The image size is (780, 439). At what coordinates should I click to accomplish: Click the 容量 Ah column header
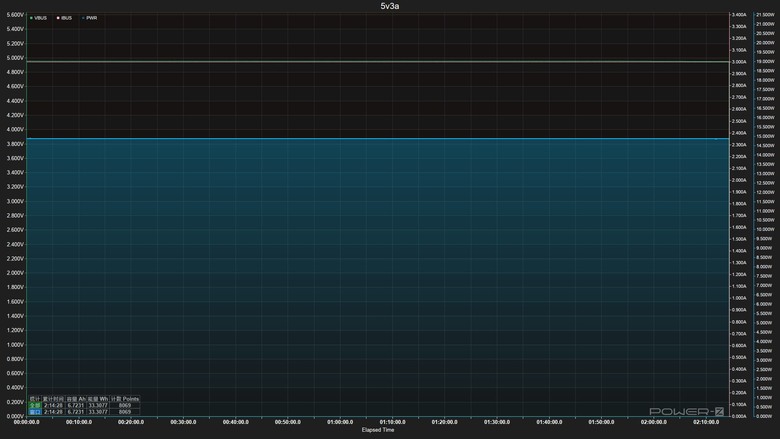point(76,399)
